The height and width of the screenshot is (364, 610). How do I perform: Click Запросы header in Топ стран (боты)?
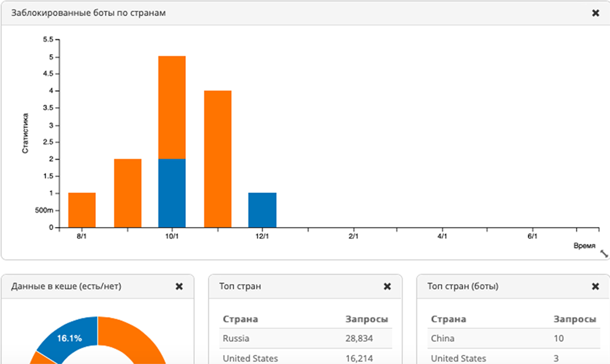575,319
